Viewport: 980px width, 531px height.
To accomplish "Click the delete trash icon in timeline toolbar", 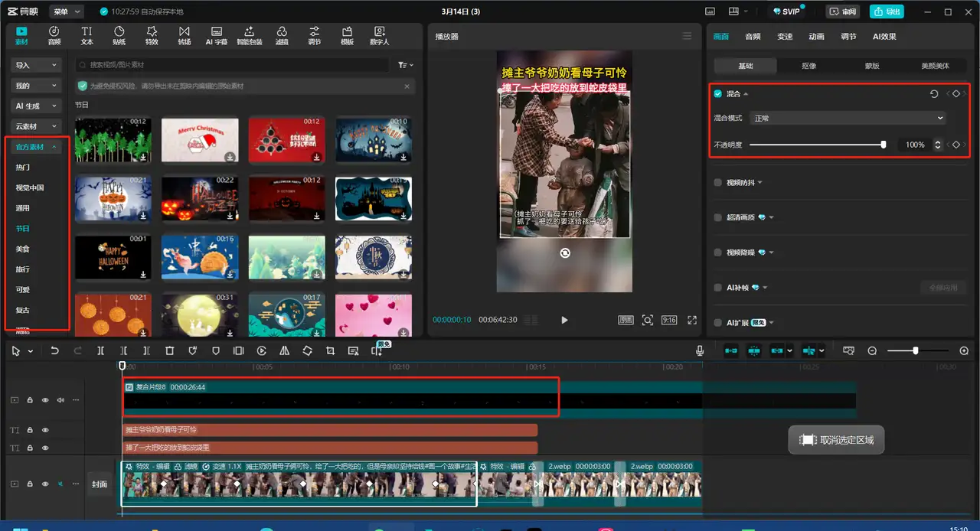I will (x=170, y=350).
